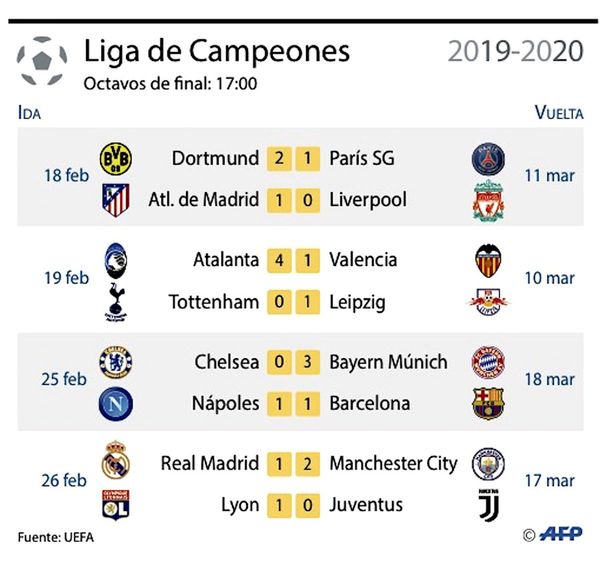The height and width of the screenshot is (583, 600).
Task: Click the Dortmund score box showing 2
Action: point(279,158)
